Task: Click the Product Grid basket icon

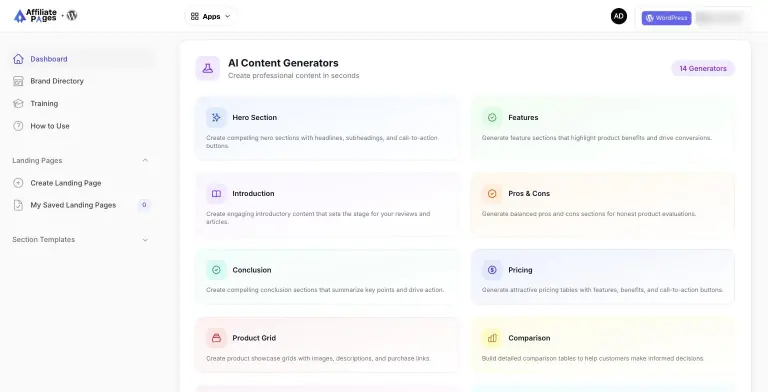Action: [216, 338]
